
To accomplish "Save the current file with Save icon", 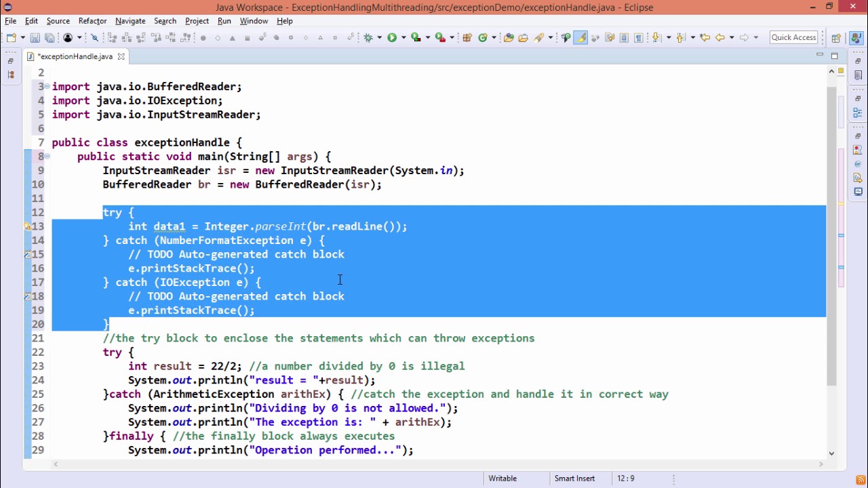I will 35,38.
